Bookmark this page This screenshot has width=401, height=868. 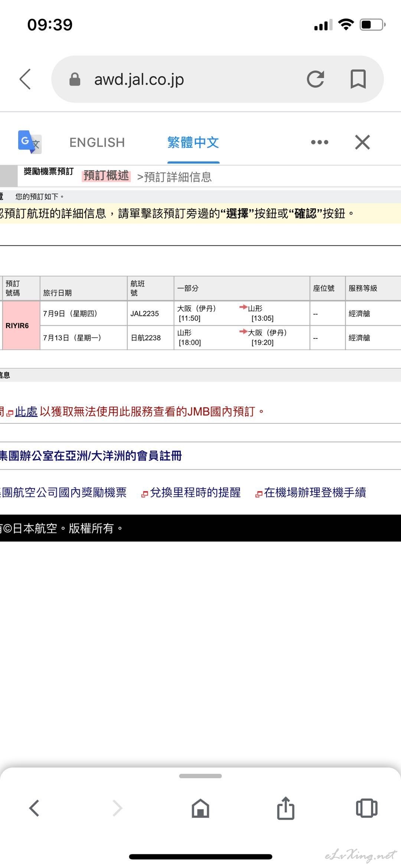click(x=358, y=79)
